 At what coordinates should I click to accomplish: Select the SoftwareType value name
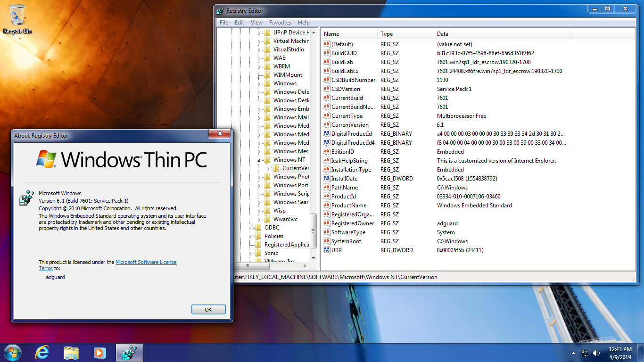click(x=348, y=232)
